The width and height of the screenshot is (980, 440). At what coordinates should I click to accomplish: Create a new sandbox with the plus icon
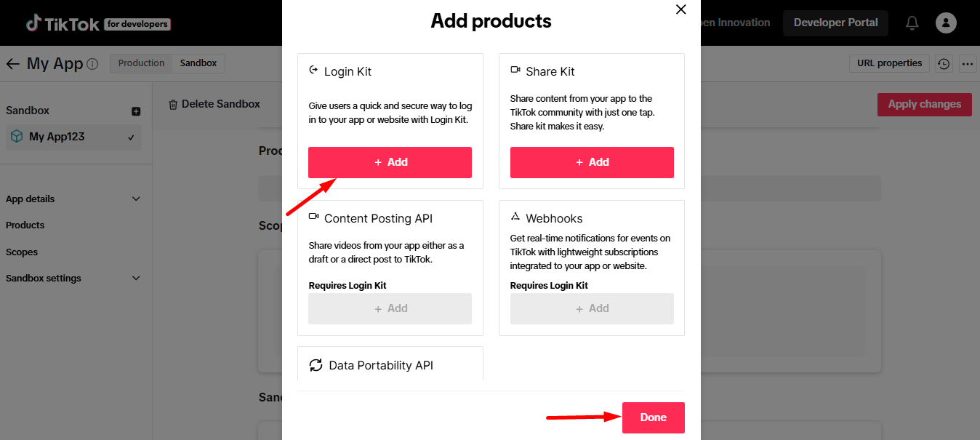134,110
